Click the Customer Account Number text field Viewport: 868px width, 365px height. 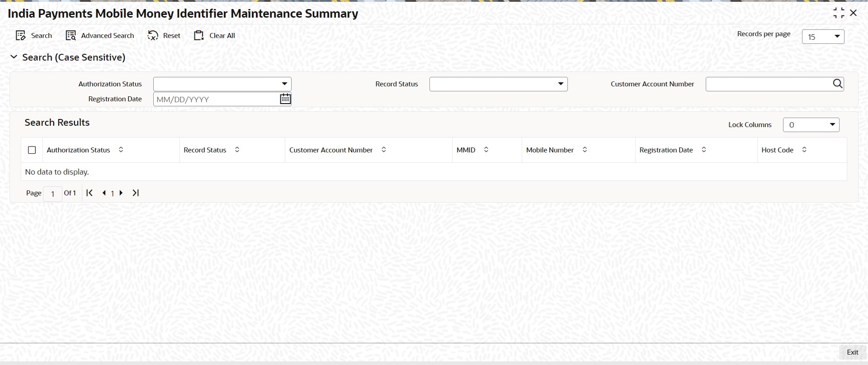tap(768, 84)
